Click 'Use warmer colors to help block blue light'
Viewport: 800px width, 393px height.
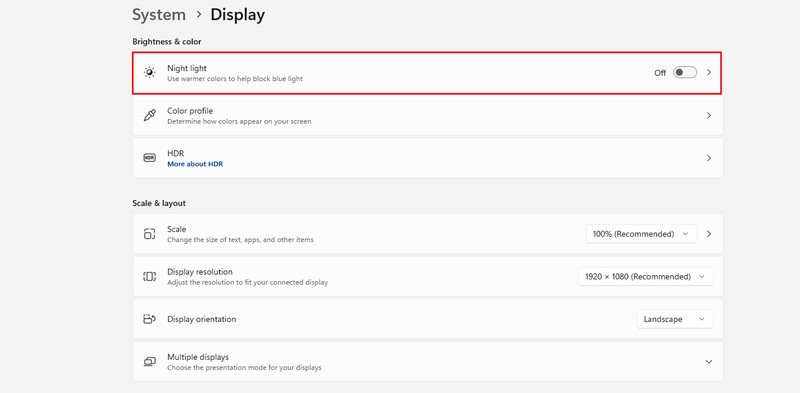tap(235, 79)
